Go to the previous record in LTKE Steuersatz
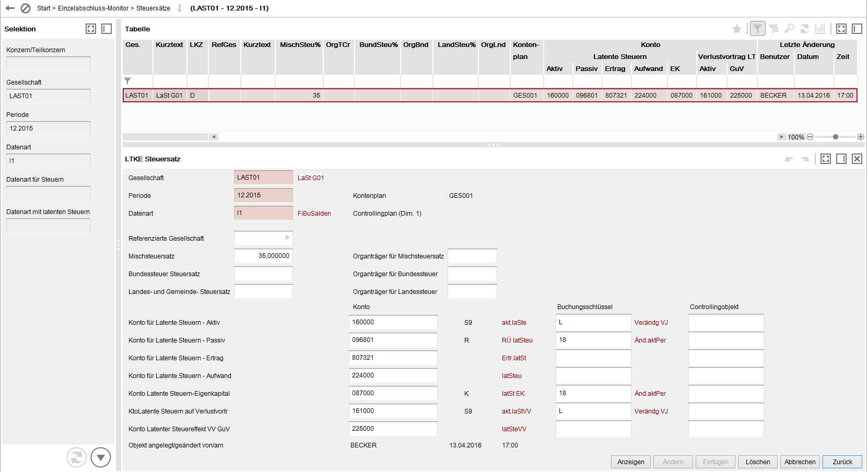This screenshot has height=472, width=868. point(789,159)
